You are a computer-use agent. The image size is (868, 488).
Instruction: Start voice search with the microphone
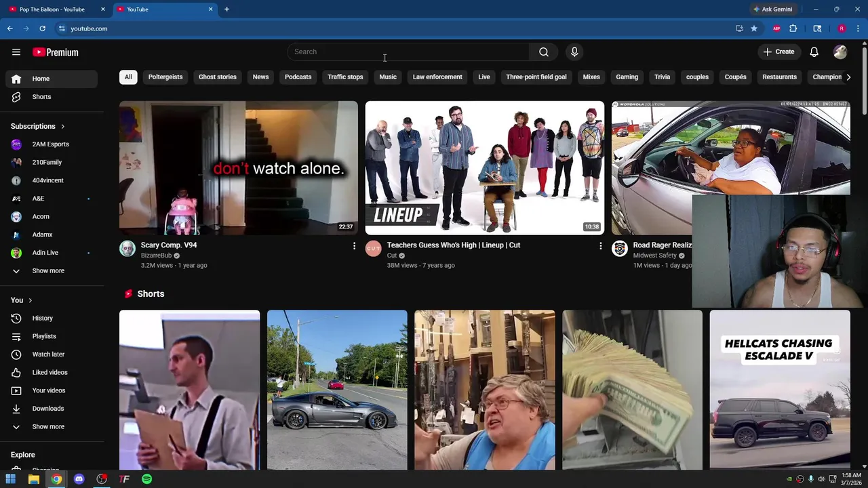click(x=574, y=52)
